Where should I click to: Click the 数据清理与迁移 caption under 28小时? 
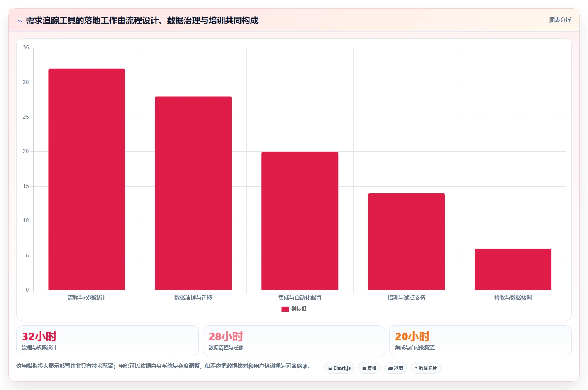[x=226, y=348]
